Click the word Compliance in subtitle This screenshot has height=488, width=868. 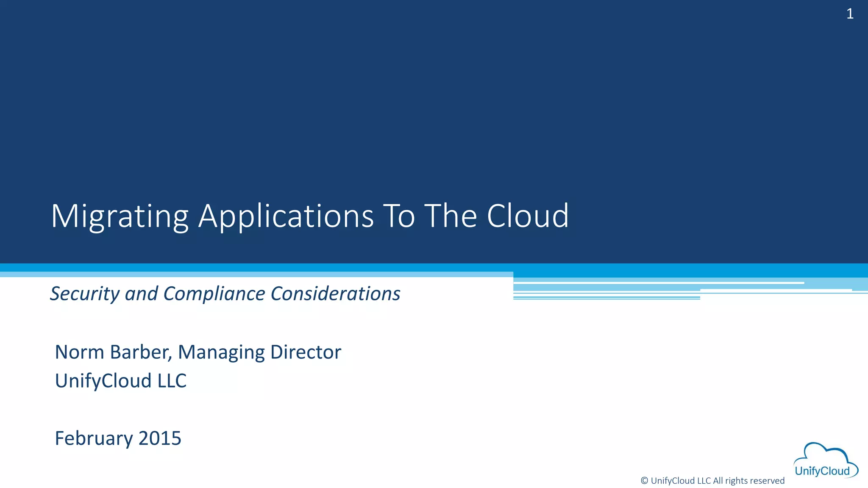[214, 294]
